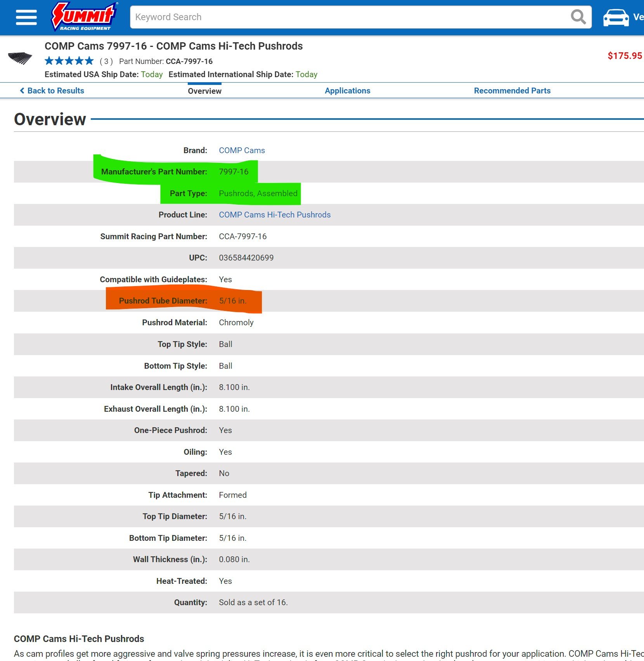Switch to the Overview tab
644x661 pixels.
coord(204,91)
